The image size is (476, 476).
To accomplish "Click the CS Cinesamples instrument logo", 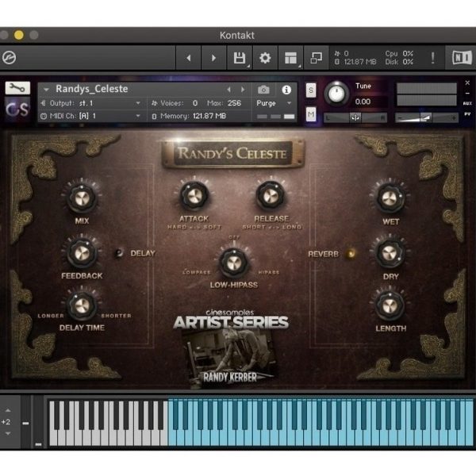I will pos(17,109).
